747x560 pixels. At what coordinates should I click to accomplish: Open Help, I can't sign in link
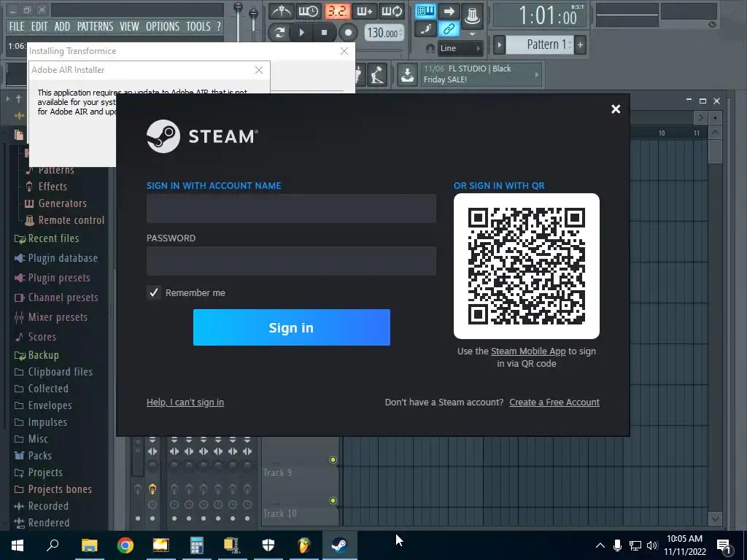pos(185,402)
